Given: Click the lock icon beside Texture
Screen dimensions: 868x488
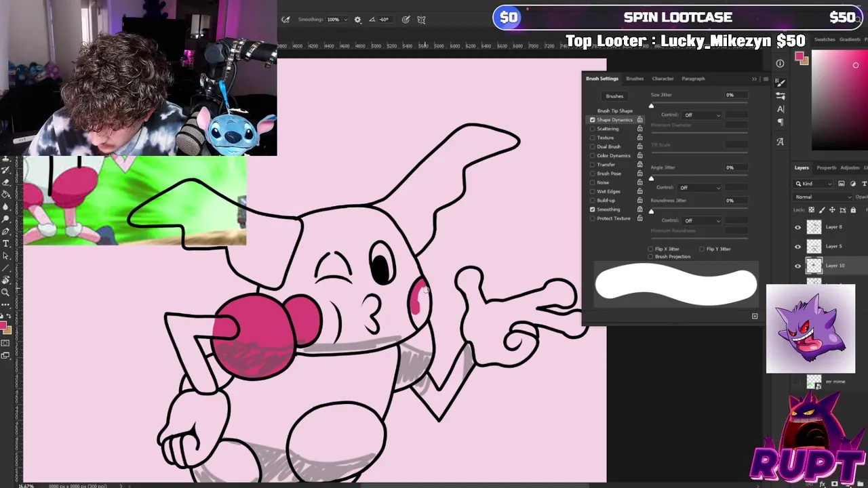Looking at the screenshot, I should pyautogui.click(x=639, y=138).
